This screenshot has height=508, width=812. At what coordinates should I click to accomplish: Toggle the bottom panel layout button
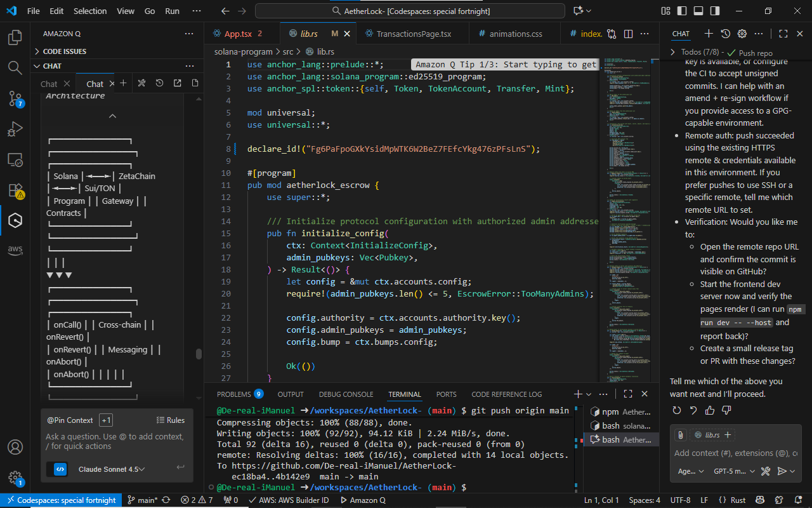(698, 11)
